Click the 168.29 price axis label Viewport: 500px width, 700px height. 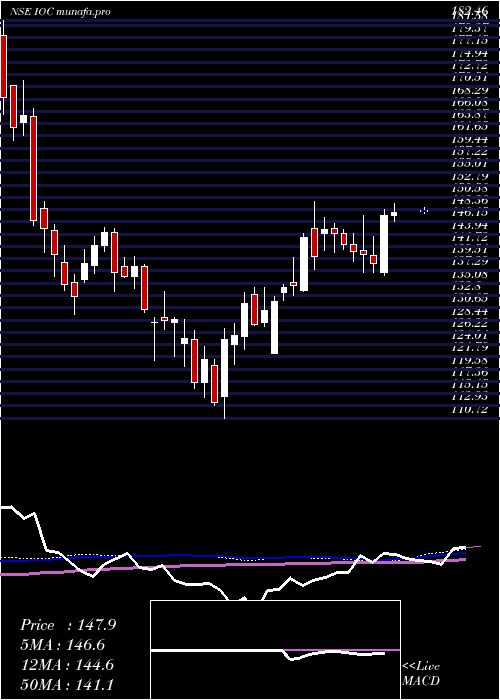[x=469, y=91]
